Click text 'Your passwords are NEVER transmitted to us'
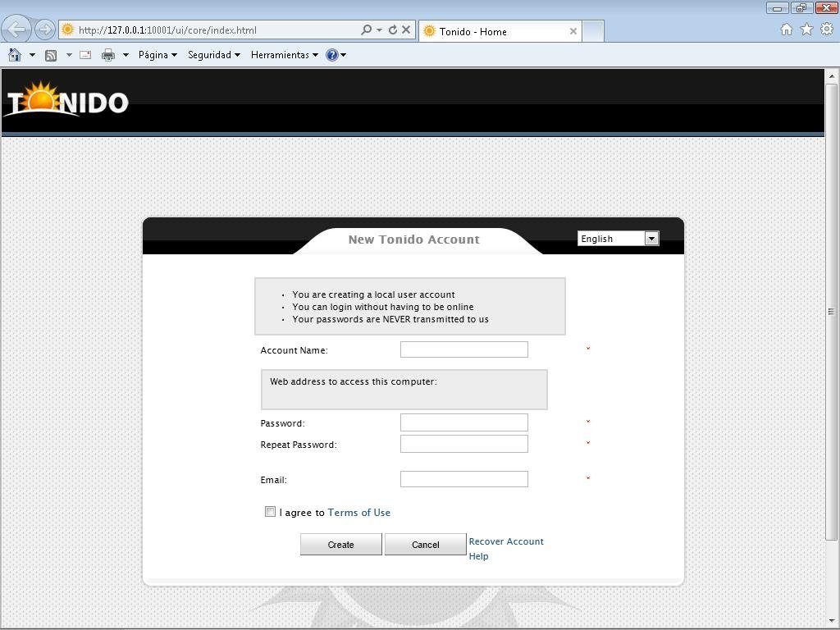 tap(390, 319)
